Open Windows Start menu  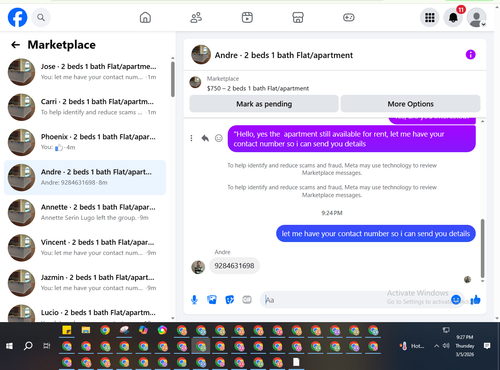coord(9,346)
